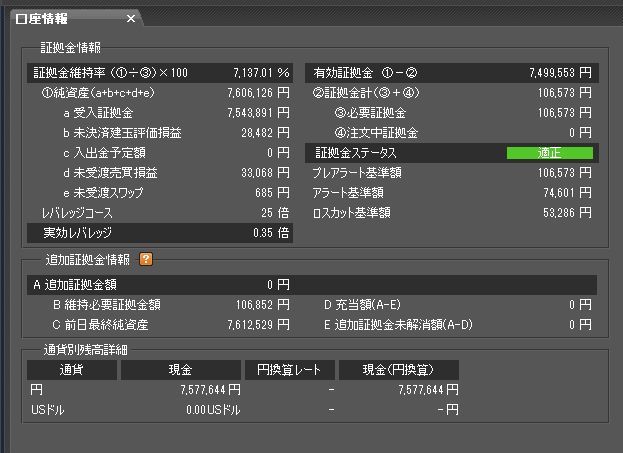
Task: Click the 現金 column header
Action: pos(181,369)
